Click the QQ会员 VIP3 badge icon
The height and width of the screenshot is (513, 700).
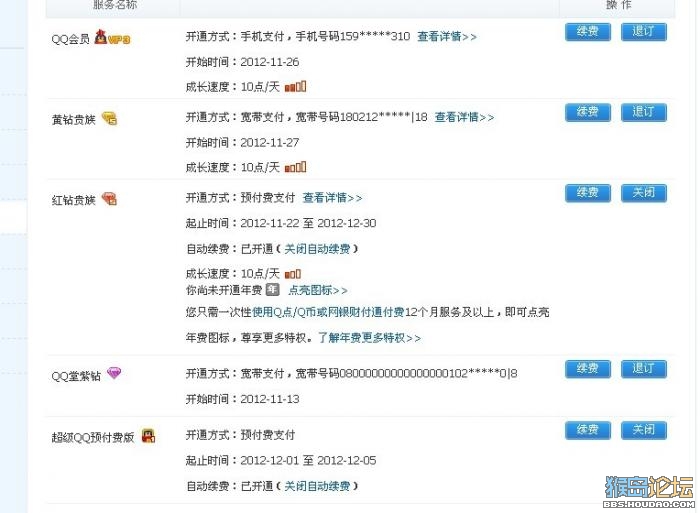(112, 38)
